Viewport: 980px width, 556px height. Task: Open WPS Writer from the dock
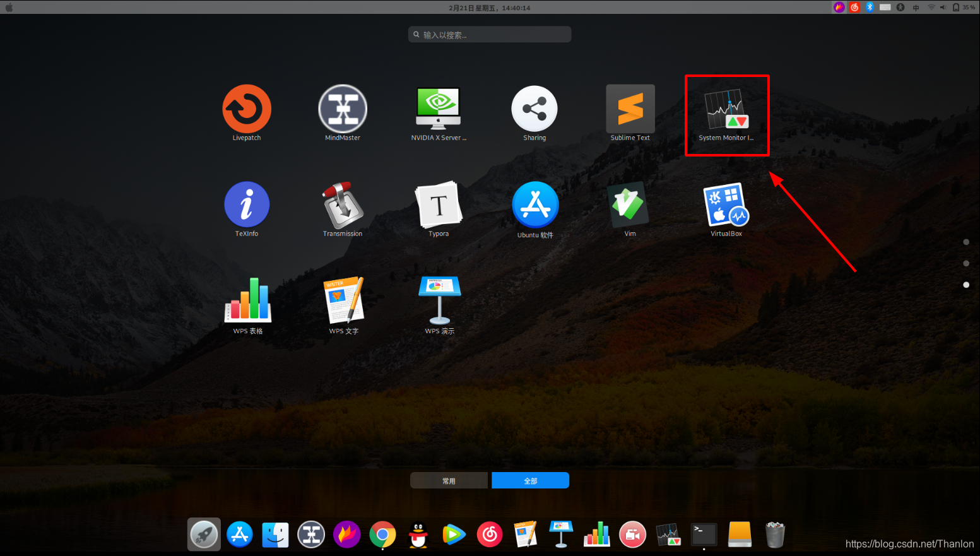pos(525,535)
